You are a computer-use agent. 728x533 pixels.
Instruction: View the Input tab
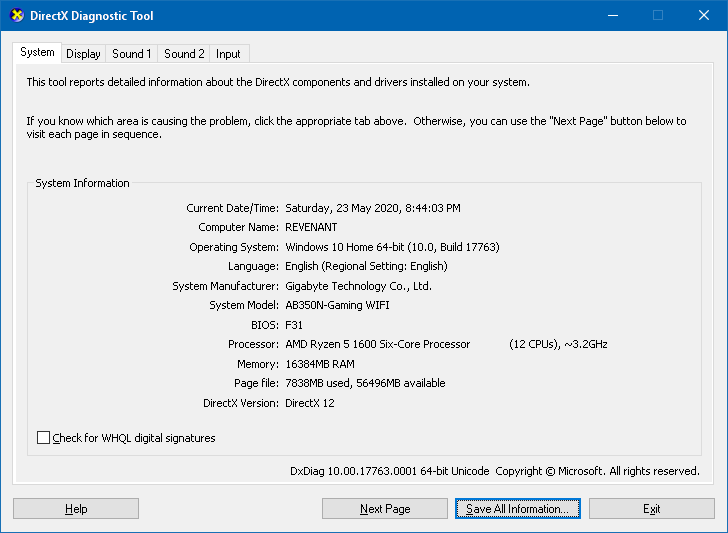click(228, 54)
